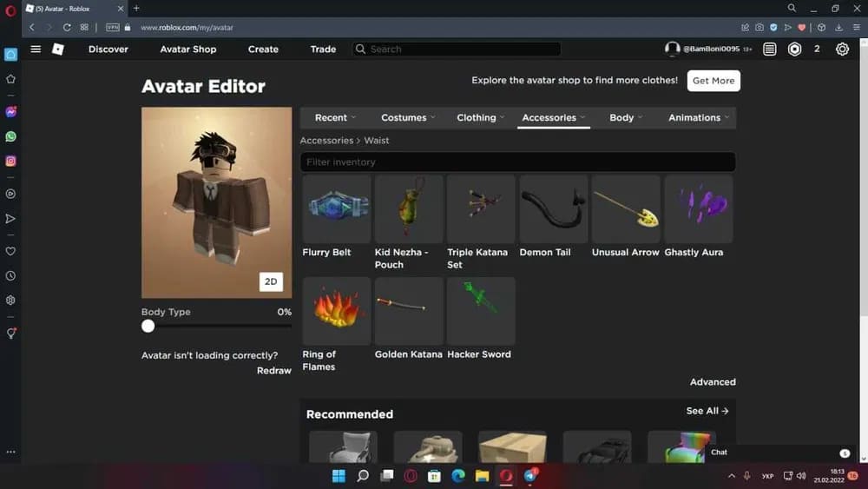
Task: Expand the Recent dropdown tab
Action: tap(336, 117)
